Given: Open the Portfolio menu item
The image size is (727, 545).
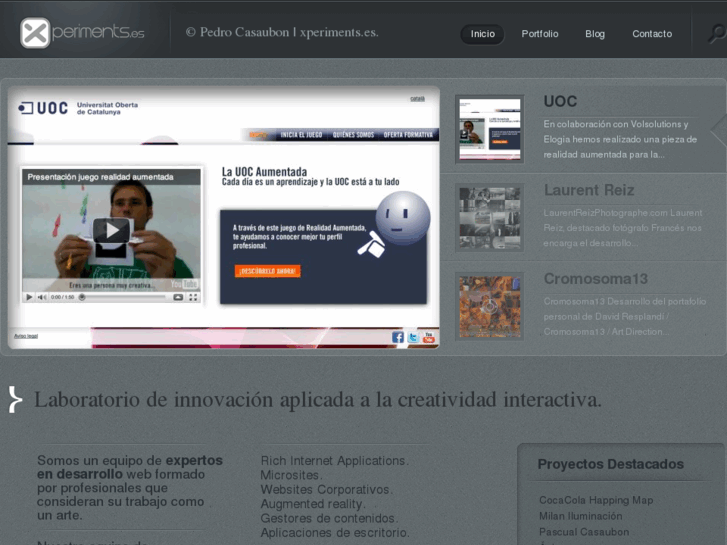Looking at the screenshot, I should point(540,34).
